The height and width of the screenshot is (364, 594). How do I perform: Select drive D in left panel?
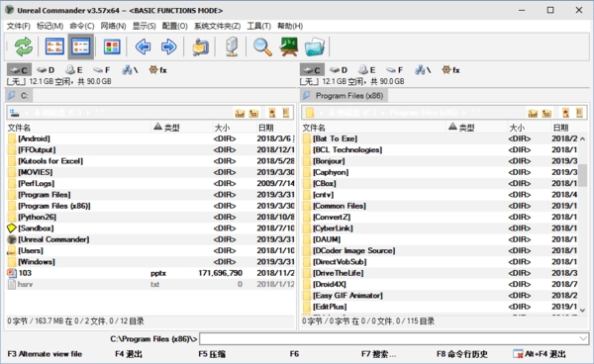pos(46,70)
